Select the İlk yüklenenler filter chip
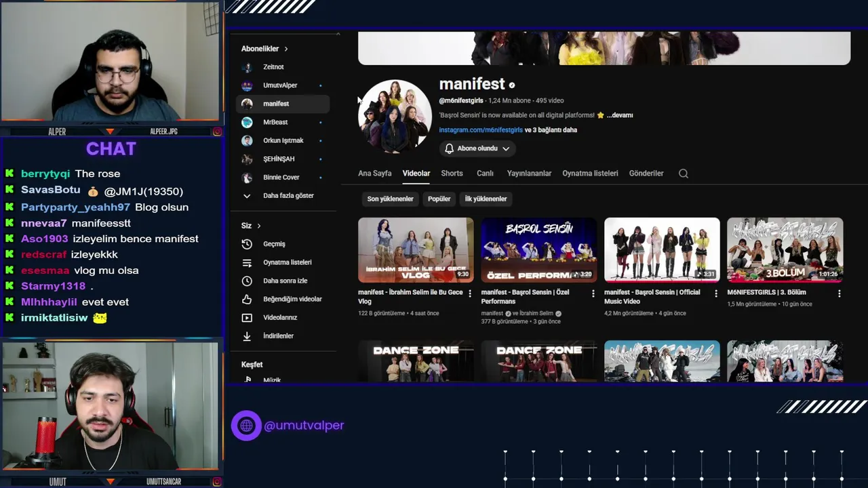Viewport: 868px width, 488px height. pos(486,199)
